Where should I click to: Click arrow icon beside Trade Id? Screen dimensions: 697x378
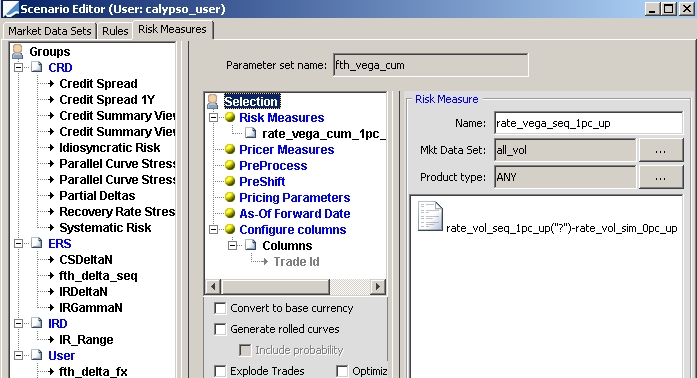[265, 261]
